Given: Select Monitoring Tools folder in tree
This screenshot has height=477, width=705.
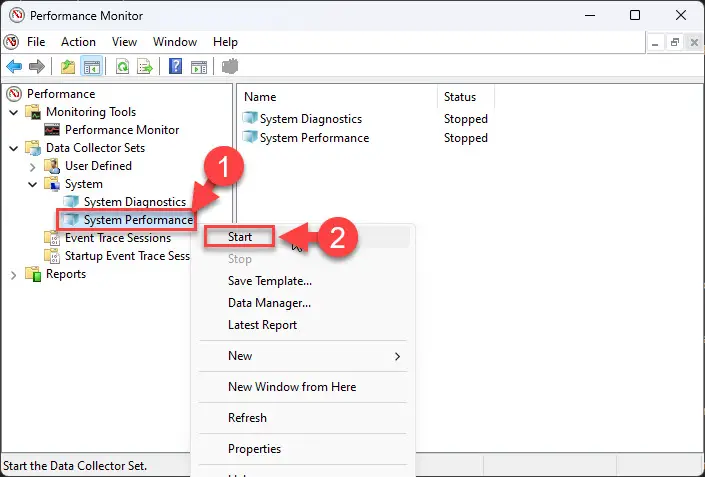Looking at the screenshot, I should (91, 111).
